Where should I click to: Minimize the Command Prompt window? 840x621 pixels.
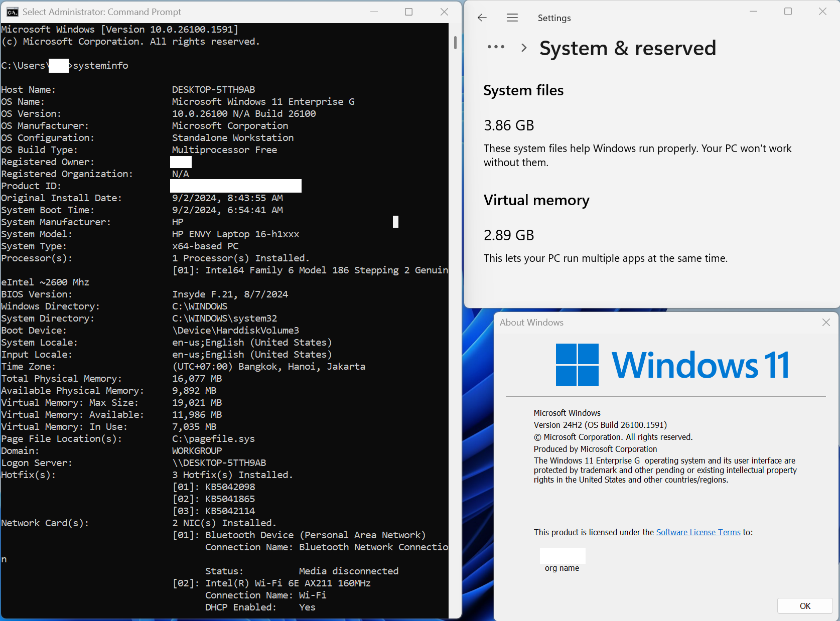(374, 12)
